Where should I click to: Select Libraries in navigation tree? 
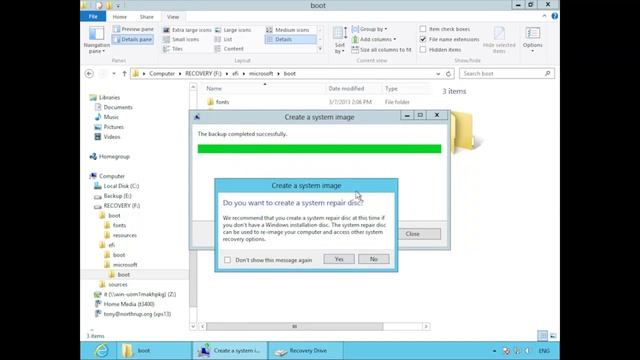(109, 97)
